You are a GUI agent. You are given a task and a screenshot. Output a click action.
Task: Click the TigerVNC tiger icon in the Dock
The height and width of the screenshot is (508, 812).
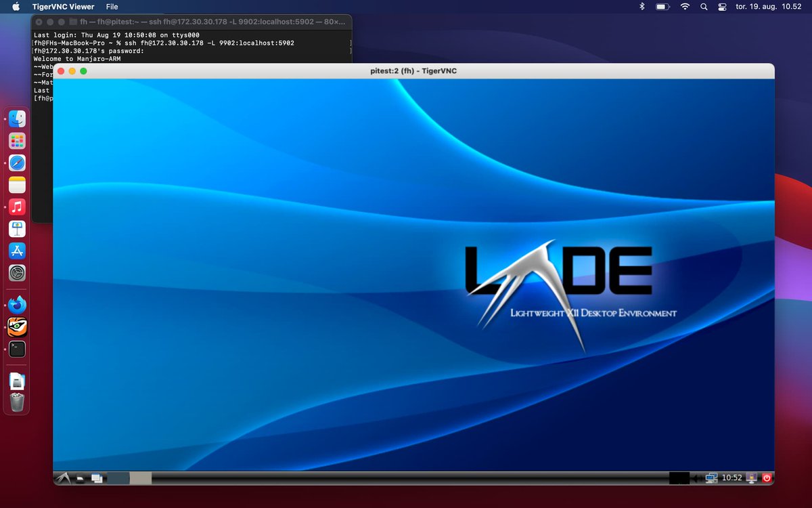click(17, 327)
